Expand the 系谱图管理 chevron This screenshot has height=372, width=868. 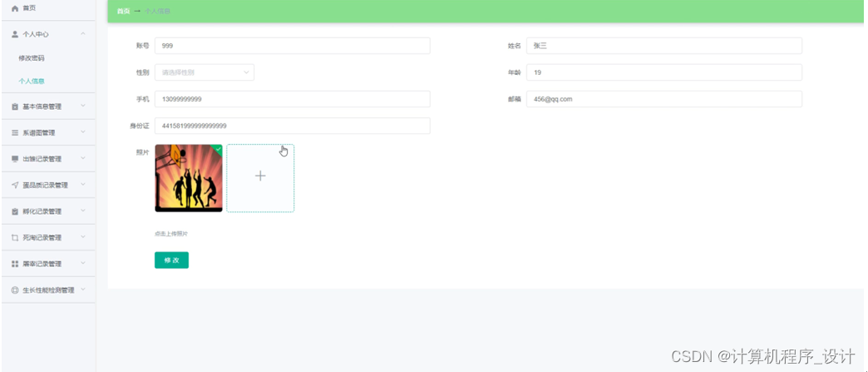tap(83, 132)
